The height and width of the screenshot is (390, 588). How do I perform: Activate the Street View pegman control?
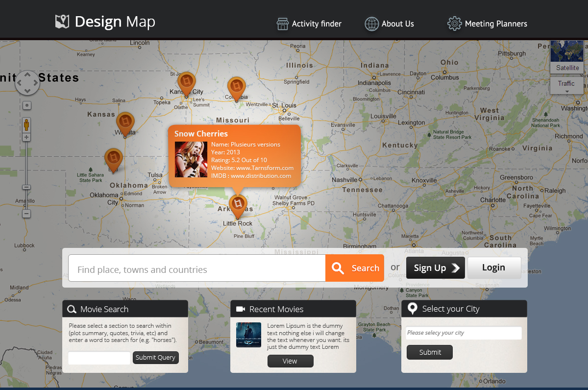click(x=26, y=124)
